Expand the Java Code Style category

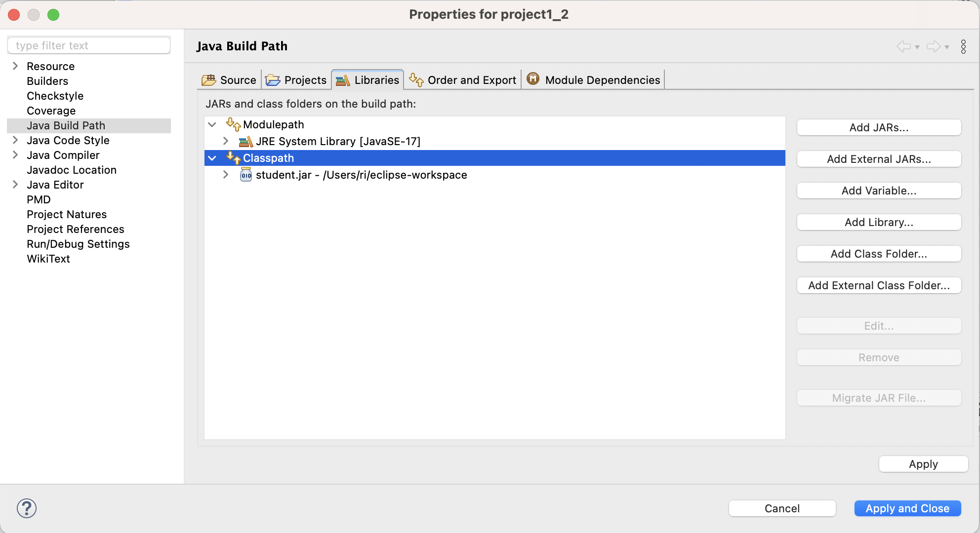(x=15, y=140)
